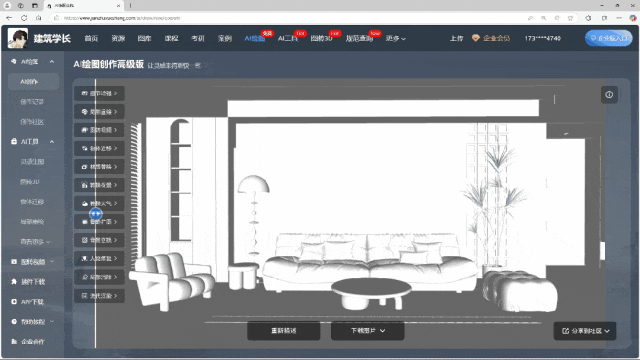
Task: Open the 背景 replacement tool button
Action: pos(99,240)
